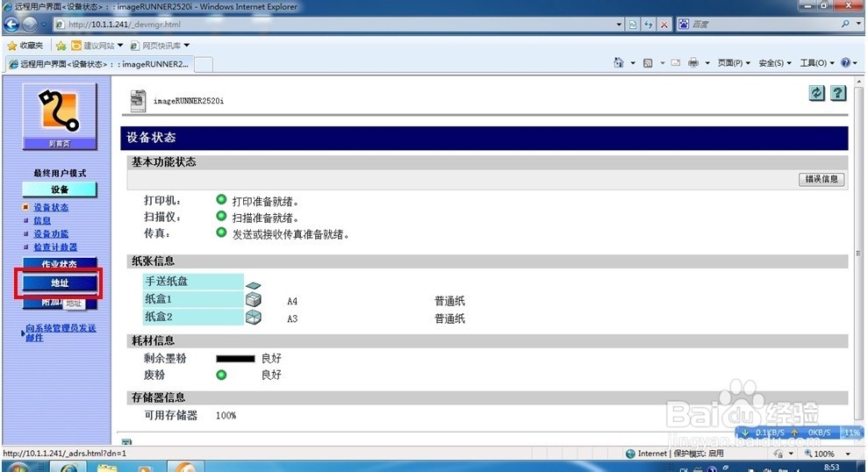Open the 设备功能 link
868x472 pixels.
[x=51, y=234]
